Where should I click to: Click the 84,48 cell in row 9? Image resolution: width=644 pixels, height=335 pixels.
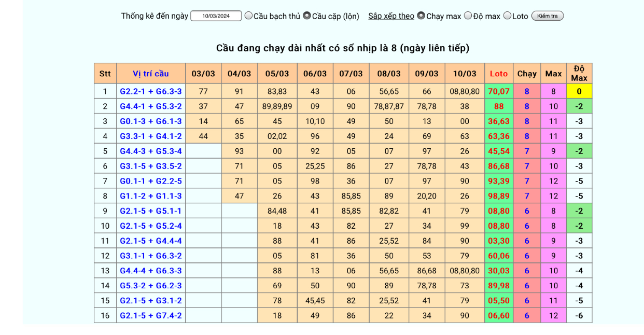[277, 211]
